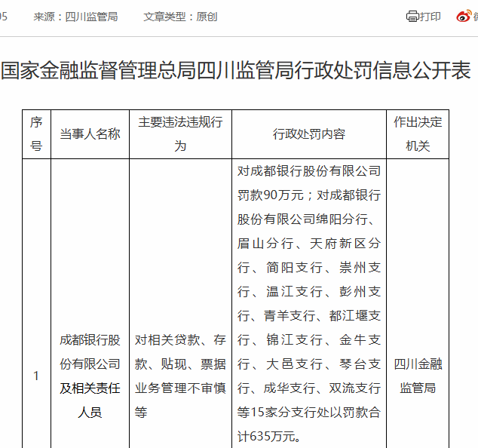The image size is (478, 448).
Task: Click the penalty text 罚款90万元
Action: (x=271, y=195)
